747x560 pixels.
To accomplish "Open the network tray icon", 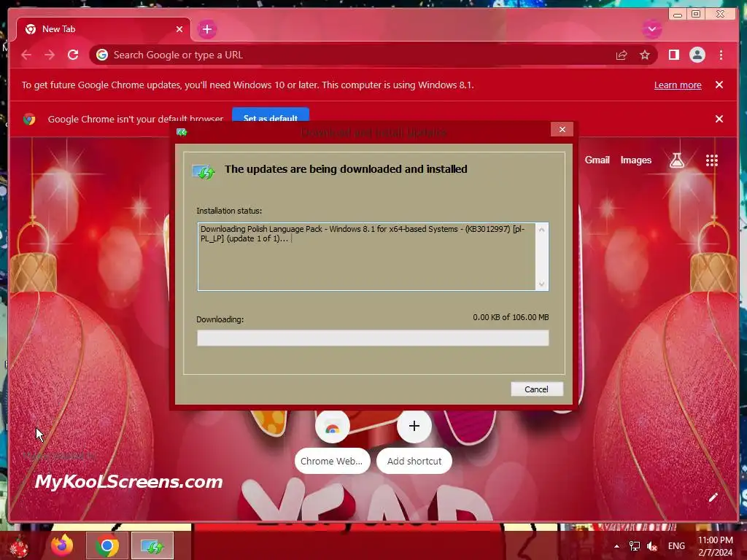I will pos(634,546).
